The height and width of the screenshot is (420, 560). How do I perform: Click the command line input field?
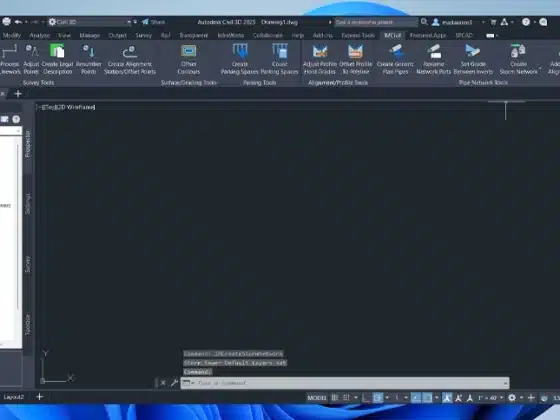pyautogui.click(x=345, y=383)
